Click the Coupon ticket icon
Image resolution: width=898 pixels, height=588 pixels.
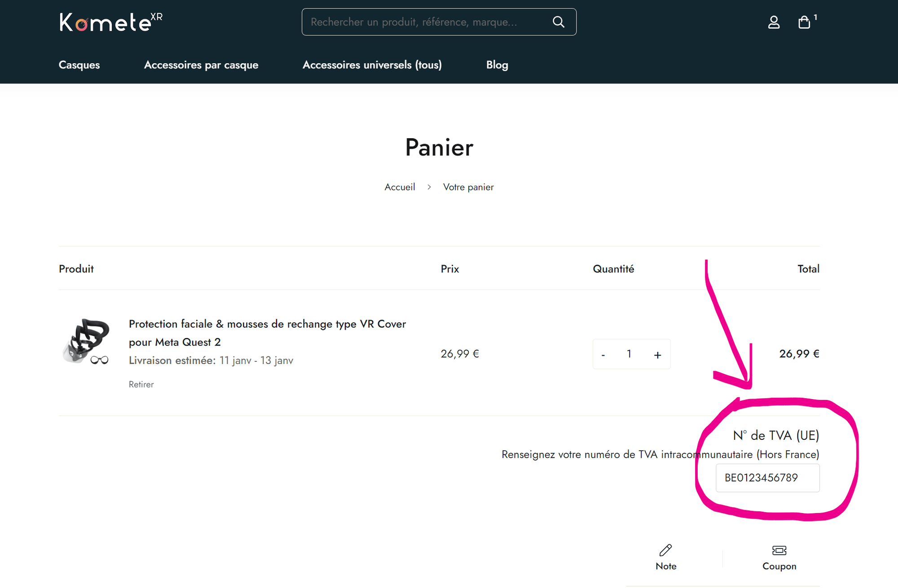779,550
